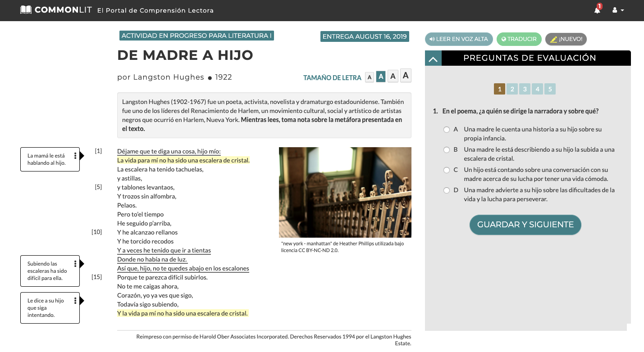Select the largest font size A

[406, 76]
